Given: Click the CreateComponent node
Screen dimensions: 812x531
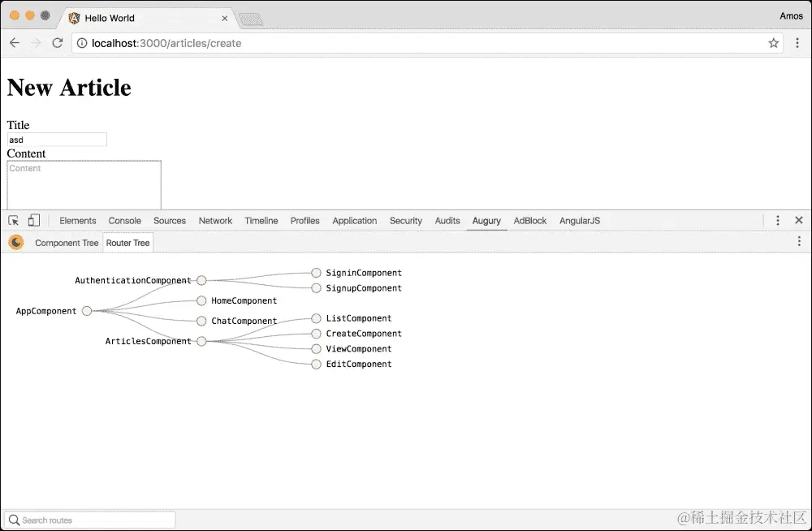Looking at the screenshot, I should [316, 334].
